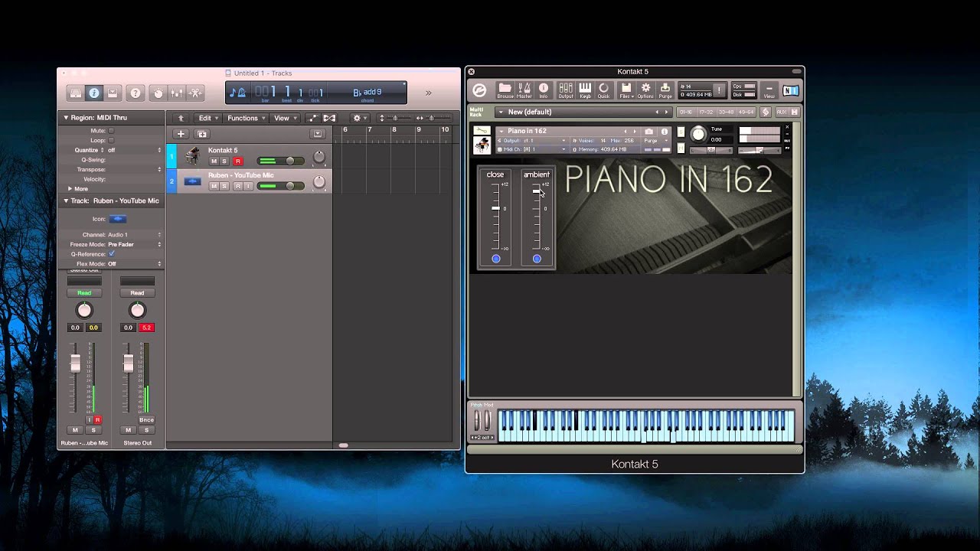Viewport: 980px width, 551px height.
Task: Disable record on Kontakt 5 track
Action: 238,161
